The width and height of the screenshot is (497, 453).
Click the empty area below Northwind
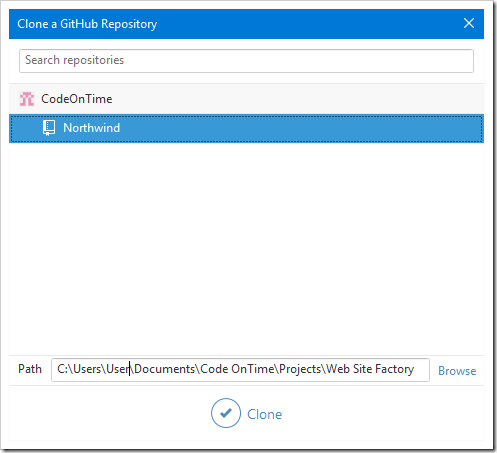pyautogui.click(x=246, y=248)
